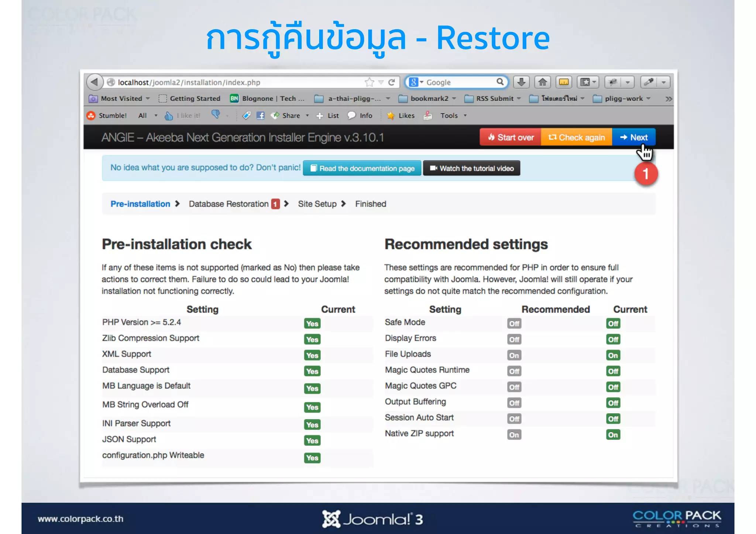The image size is (756, 534).
Task: Open the All topics dropdown
Action: 156,116
